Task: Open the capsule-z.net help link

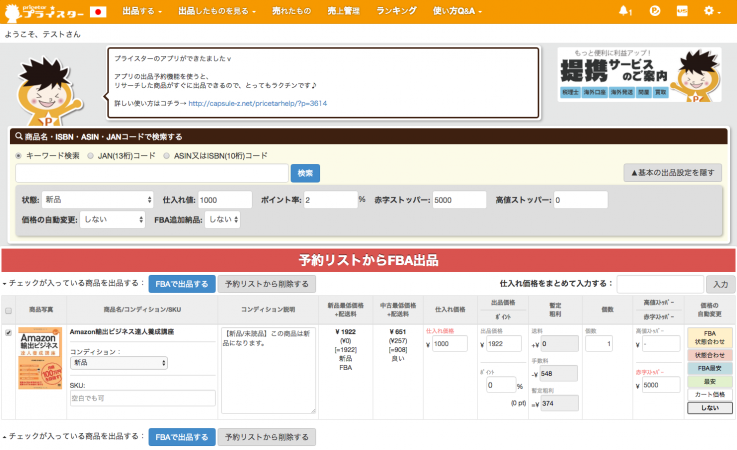Action: (258, 103)
